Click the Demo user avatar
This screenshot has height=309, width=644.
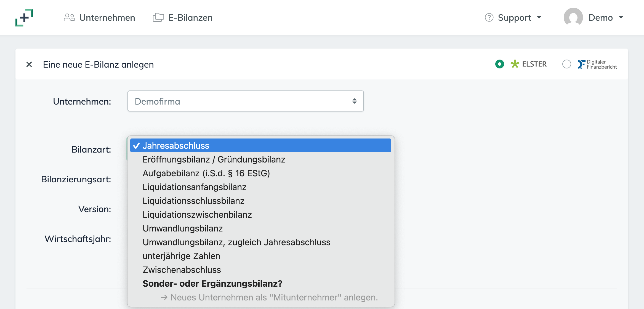573,17
